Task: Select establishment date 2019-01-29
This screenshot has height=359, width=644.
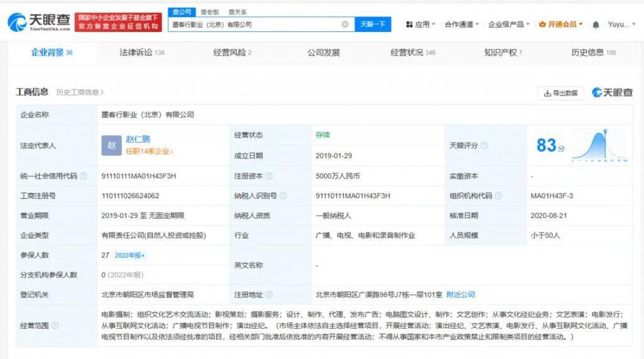Action: (x=333, y=156)
